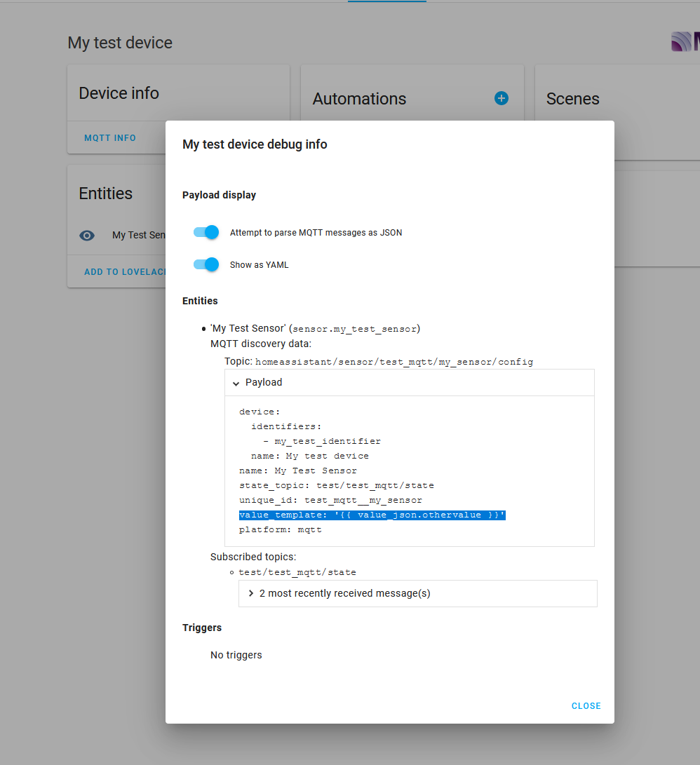Click 'unique_id: test_mqtt__my_sensor' line

(x=330, y=500)
